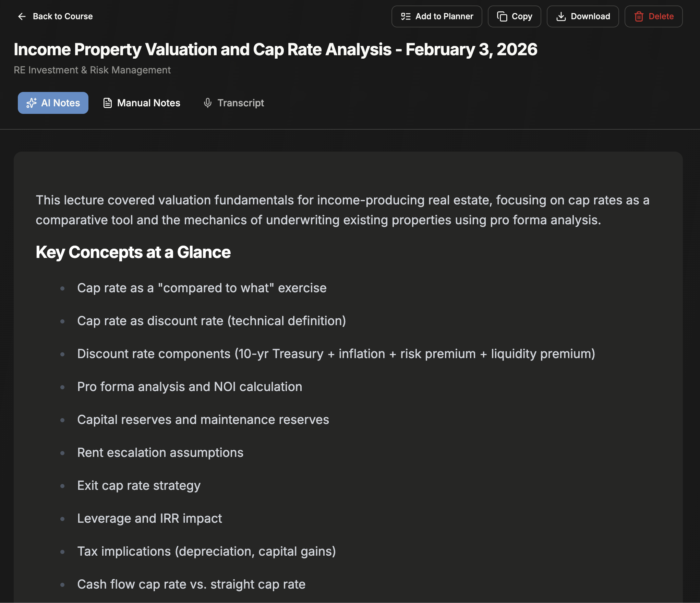Click the Exit cap rate strategy bullet
700x603 pixels.
pos(139,485)
